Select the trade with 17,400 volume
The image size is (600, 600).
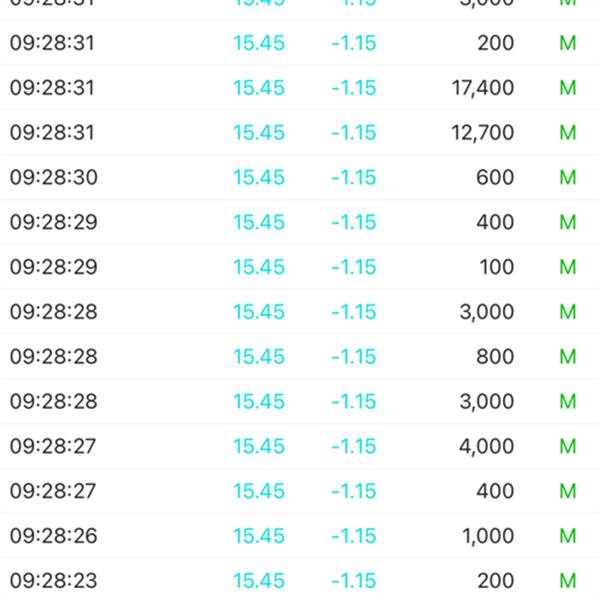tap(482, 88)
